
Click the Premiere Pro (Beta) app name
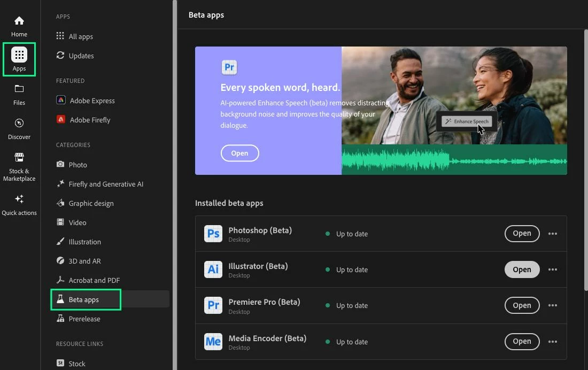(x=265, y=302)
